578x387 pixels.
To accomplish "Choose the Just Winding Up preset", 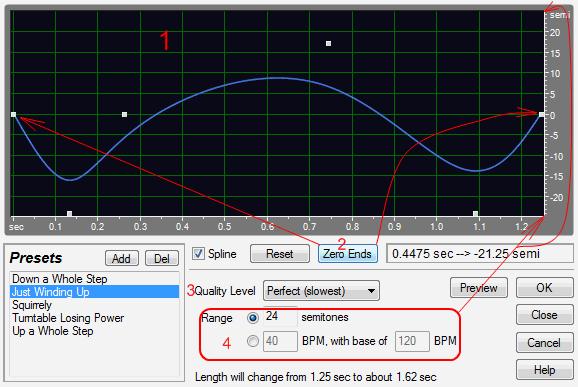I will point(94,292).
